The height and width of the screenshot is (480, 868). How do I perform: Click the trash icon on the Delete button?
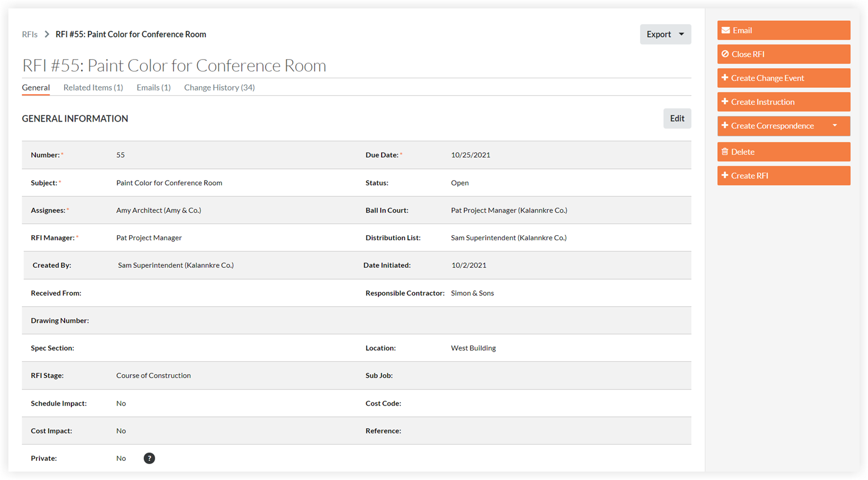[725, 151]
